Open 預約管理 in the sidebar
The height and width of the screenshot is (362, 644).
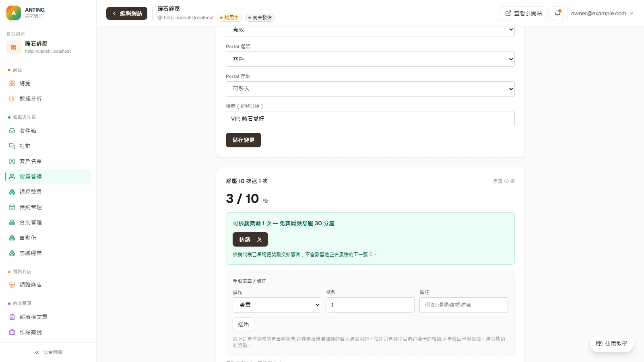coord(48,207)
